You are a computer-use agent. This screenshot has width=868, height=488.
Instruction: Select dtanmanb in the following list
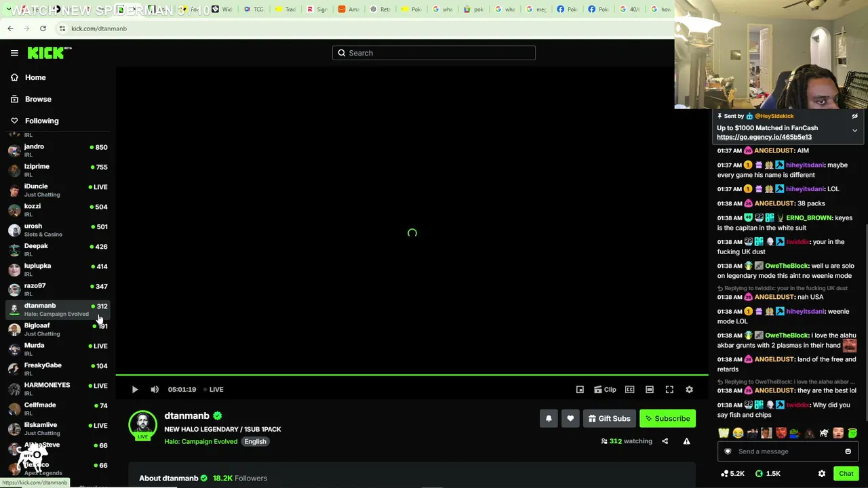click(58, 309)
